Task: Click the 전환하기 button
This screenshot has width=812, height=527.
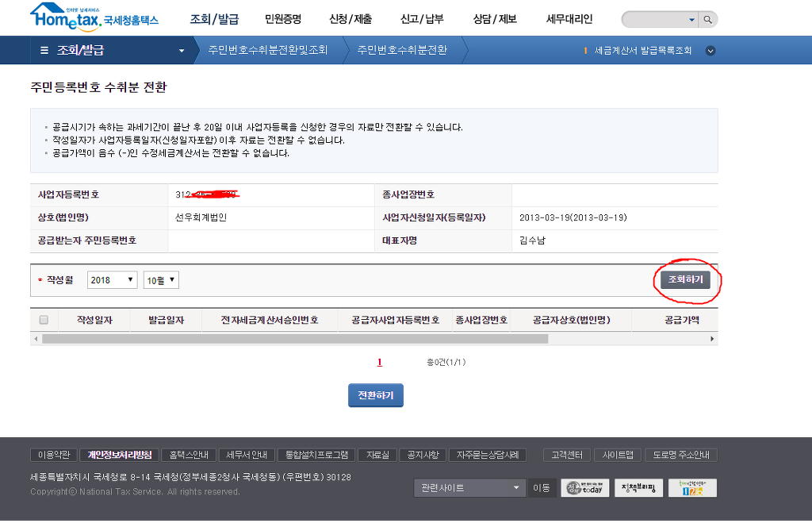Action: tap(375, 395)
